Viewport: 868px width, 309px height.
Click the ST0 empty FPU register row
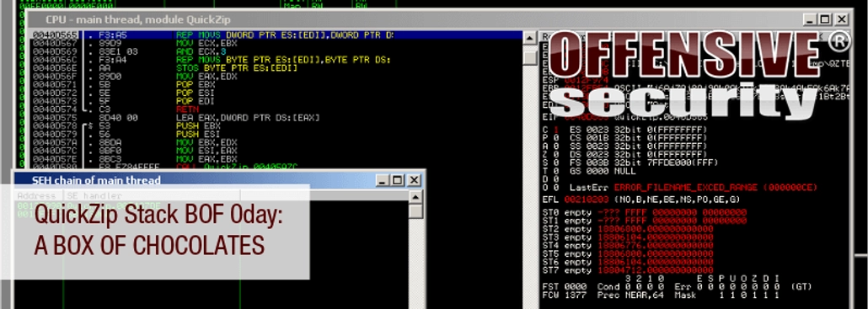click(x=645, y=213)
